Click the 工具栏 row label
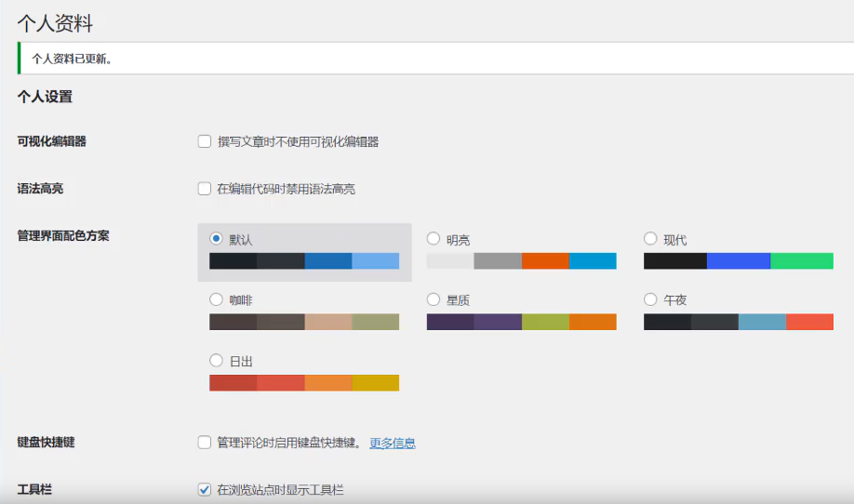This screenshot has height=504, width=854. (x=34, y=489)
